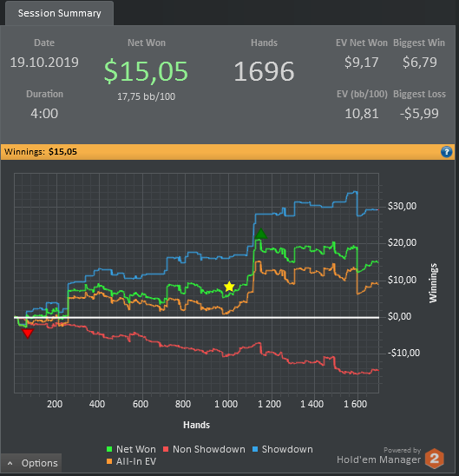459x476 pixels.
Task: Click the Hold'em Manager 2 logo icon
Action: pos(435,458)
